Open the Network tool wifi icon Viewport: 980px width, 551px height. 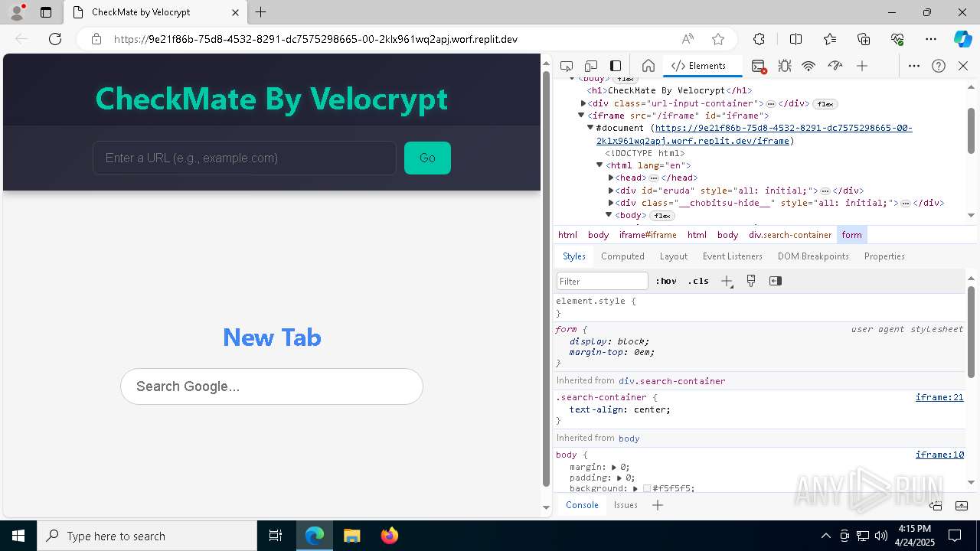pyautogui.click(x=808, y=66)
